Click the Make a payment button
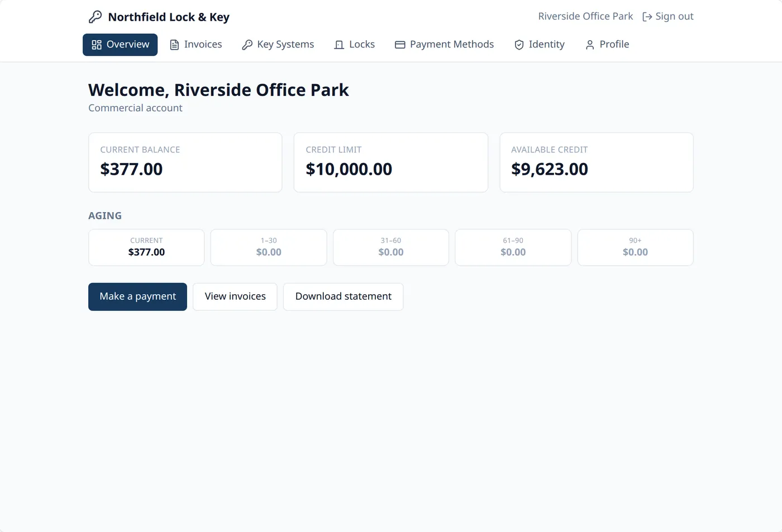The width and height of the screenshot is (782, 532). 137,296
